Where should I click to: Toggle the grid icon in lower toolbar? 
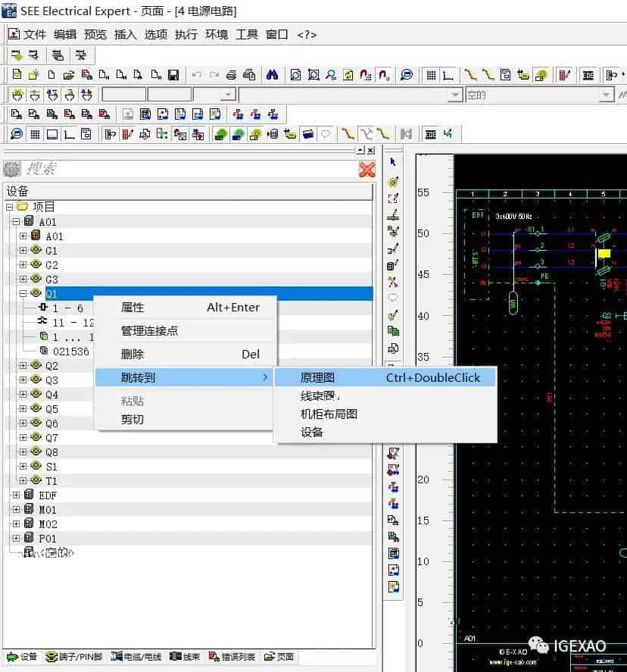(35, 135)
